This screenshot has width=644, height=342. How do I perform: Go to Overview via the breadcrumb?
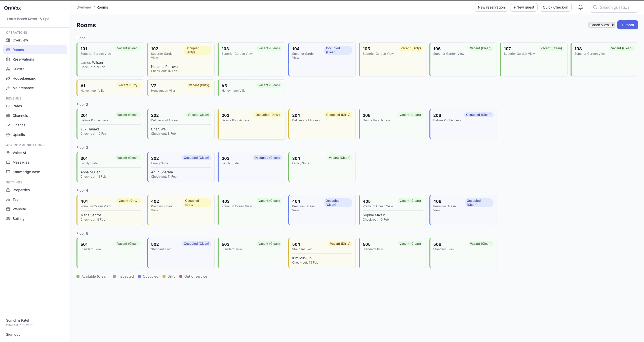tap(84, 7)
